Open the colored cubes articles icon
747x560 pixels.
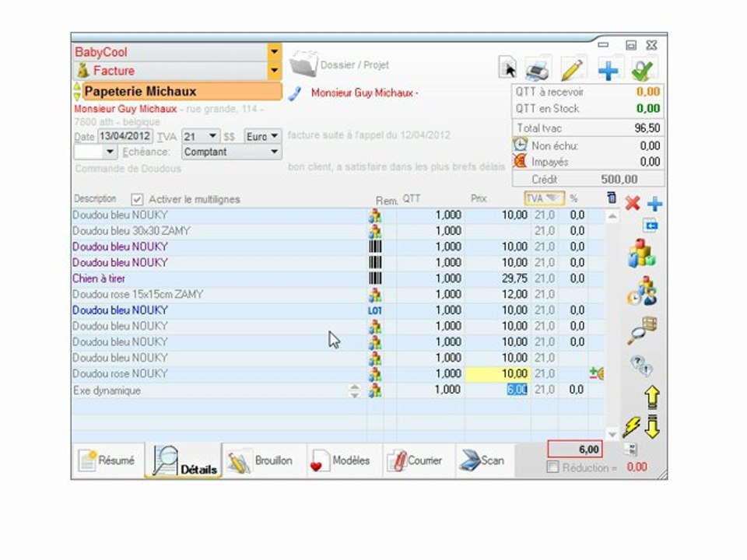[x=642, y=253]
